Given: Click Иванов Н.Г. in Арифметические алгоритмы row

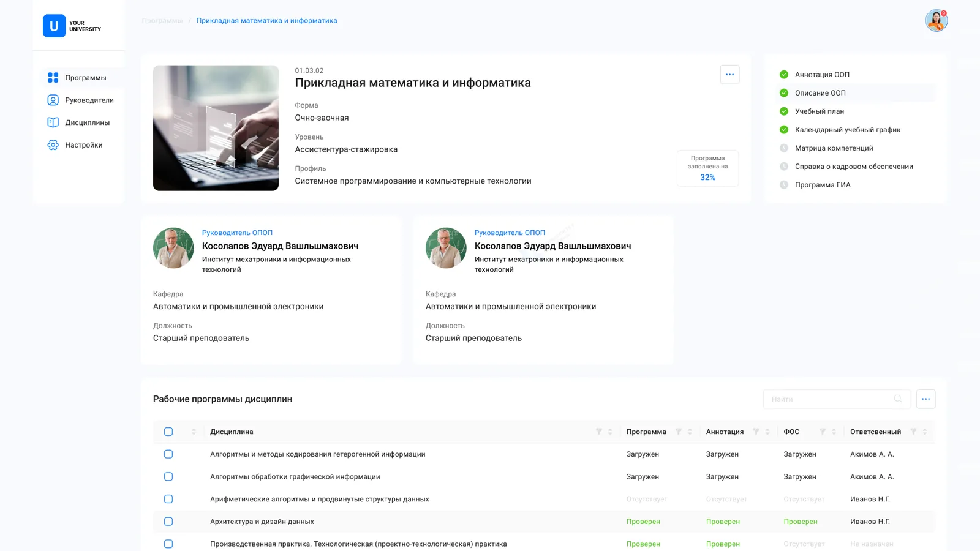Looking at the screenshot, I should (870, 499).
